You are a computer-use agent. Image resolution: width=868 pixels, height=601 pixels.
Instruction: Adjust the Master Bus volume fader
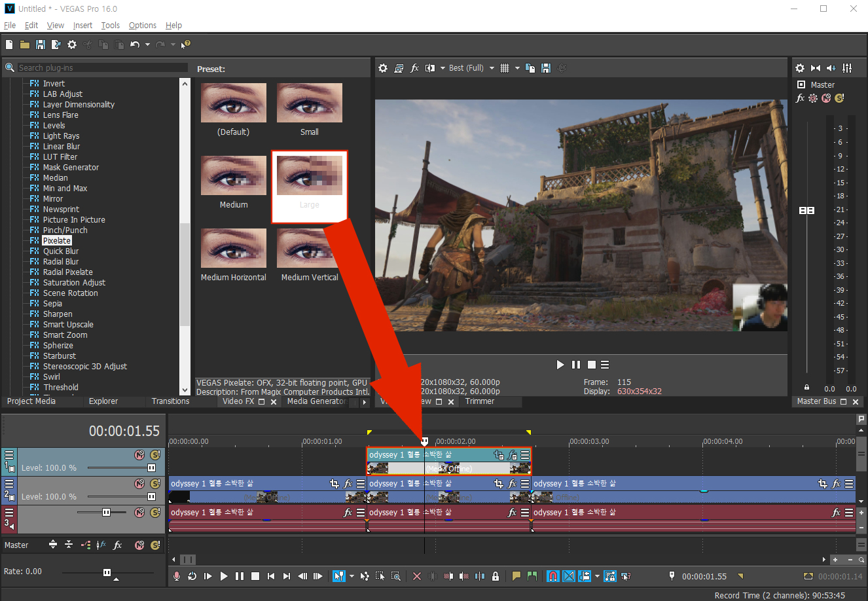[807, 210]
